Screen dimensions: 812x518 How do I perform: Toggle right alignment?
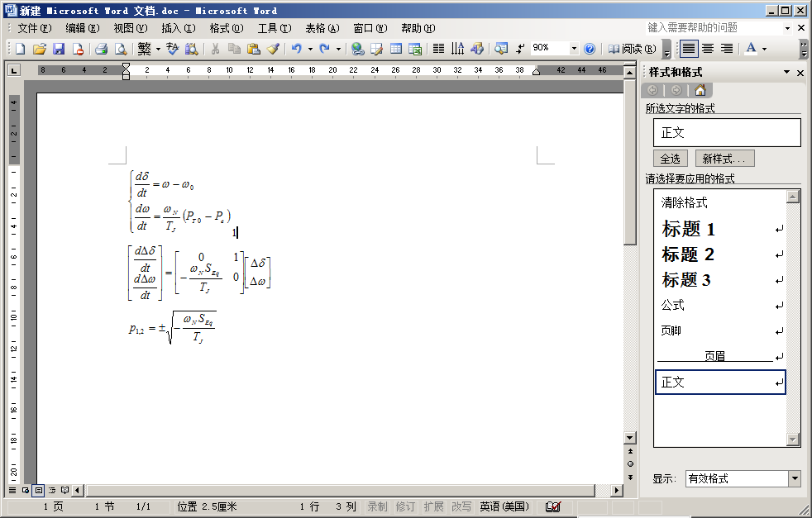click(x=727, y=49)
